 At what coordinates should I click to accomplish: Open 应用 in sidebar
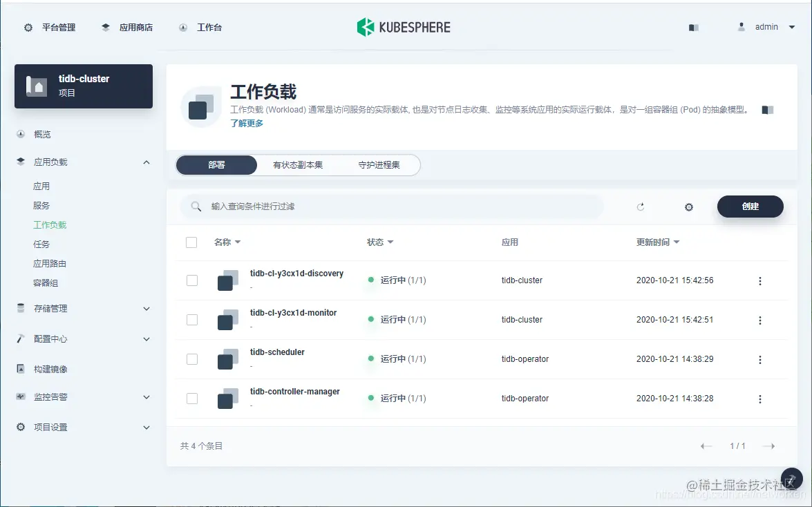pos(41,186)
